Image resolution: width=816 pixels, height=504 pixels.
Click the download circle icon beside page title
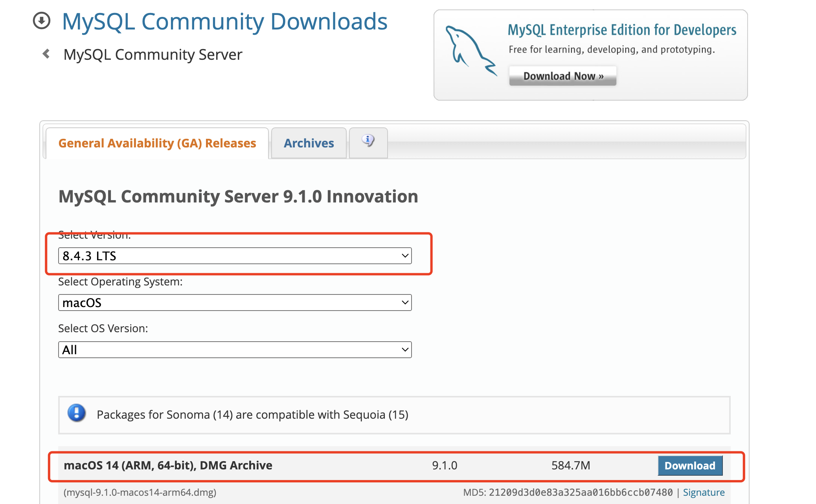click(x=42, y=21)
